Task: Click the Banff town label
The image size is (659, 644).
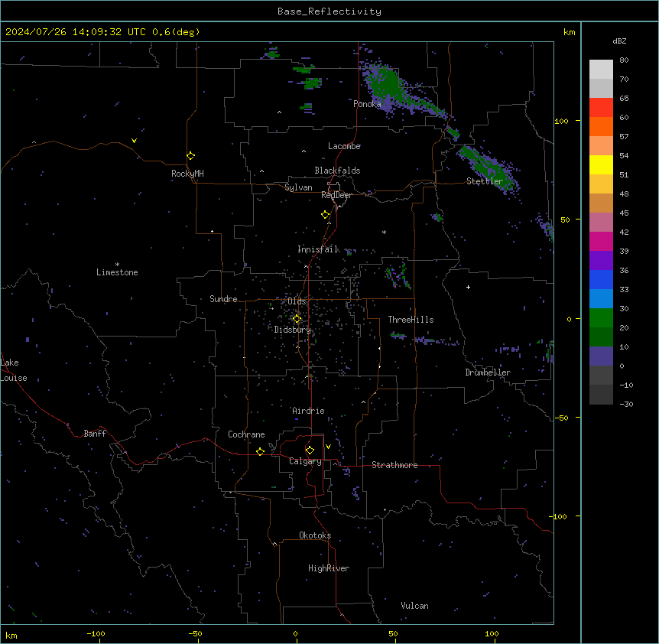Action: click(x=95, y=434)
